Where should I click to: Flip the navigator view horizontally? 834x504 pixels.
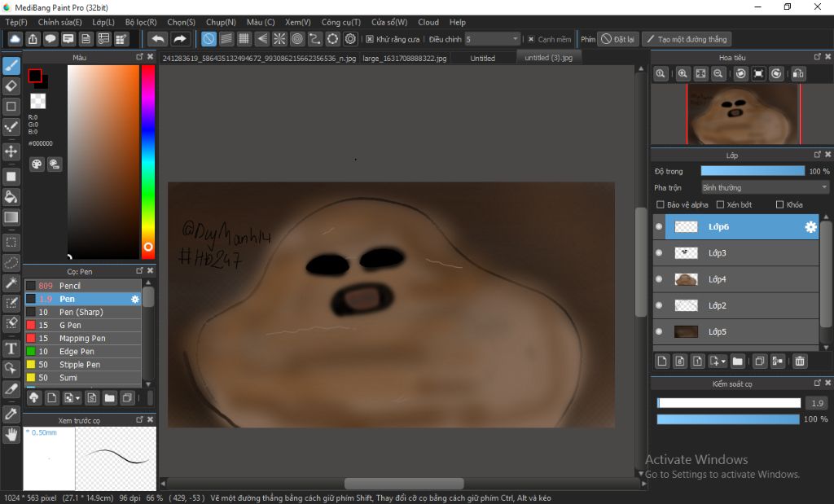798,74
